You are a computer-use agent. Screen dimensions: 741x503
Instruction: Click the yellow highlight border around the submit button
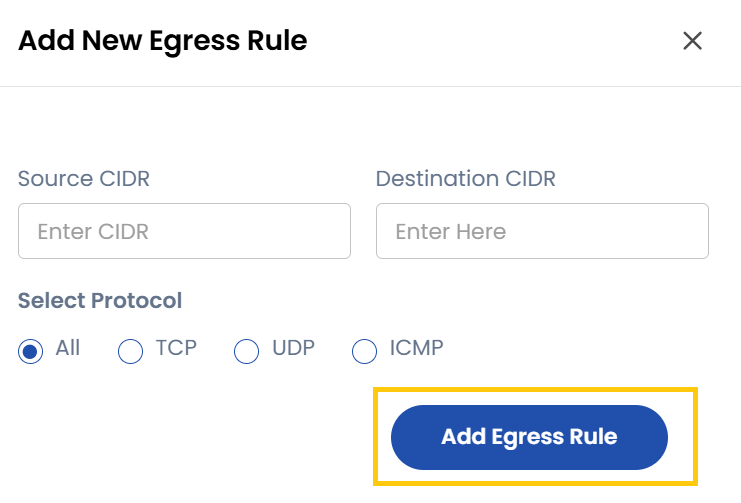535,390
